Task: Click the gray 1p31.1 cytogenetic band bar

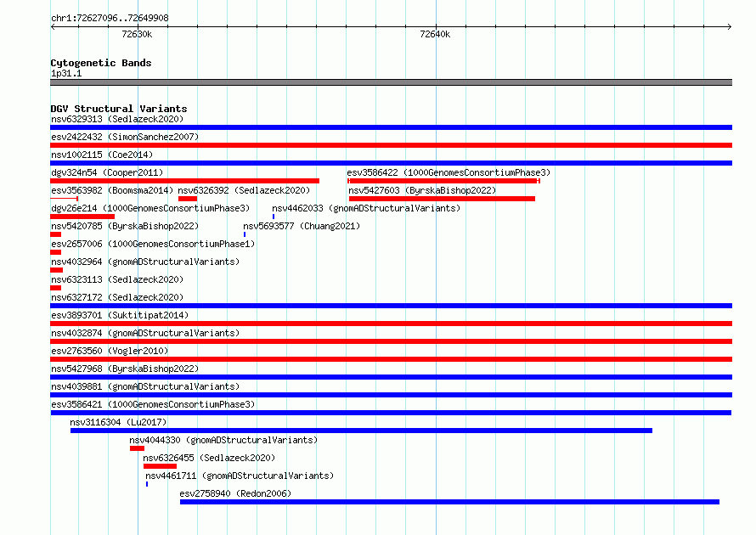Action: click(x=391, y=82)
